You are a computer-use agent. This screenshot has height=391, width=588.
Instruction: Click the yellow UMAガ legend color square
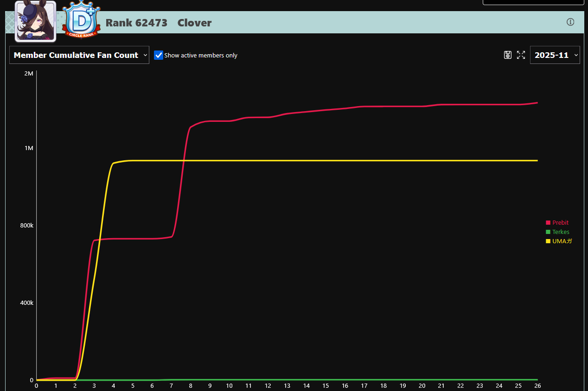(x=548, y=241)
